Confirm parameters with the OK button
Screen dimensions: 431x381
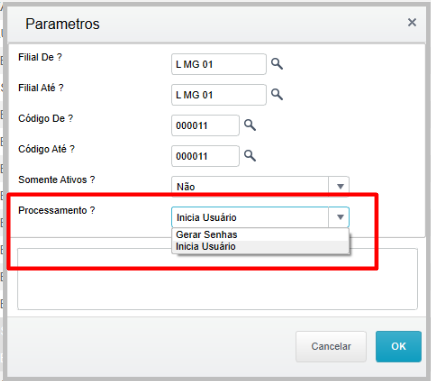click(399, 346)
